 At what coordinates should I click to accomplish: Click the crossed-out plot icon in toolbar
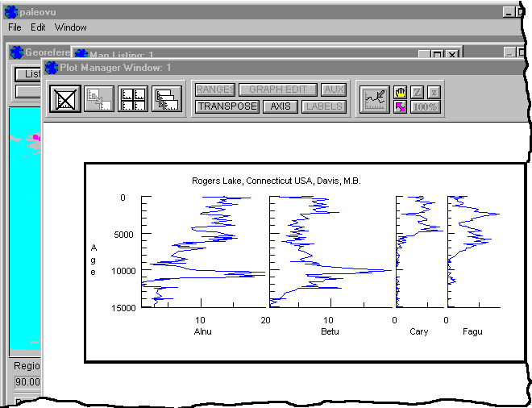[65, 99]
